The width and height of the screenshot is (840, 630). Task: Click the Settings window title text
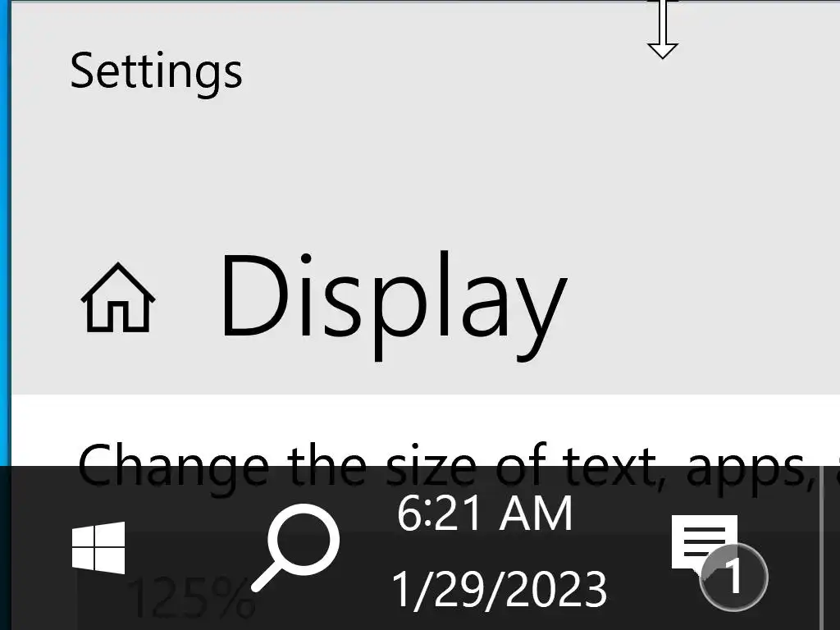pos(156,74)
